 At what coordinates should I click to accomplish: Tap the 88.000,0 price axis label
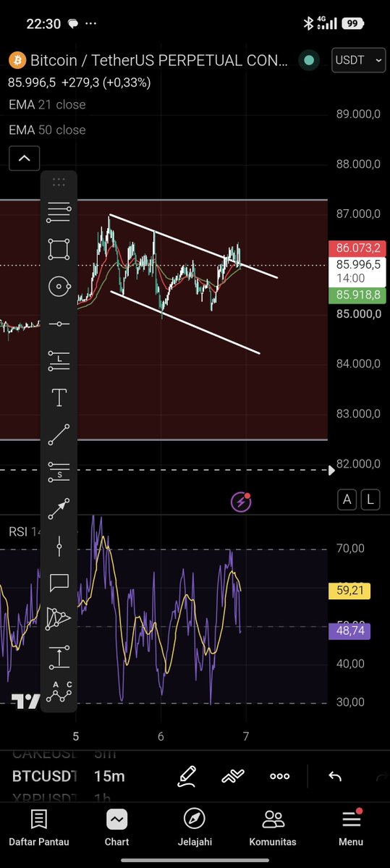358,164
